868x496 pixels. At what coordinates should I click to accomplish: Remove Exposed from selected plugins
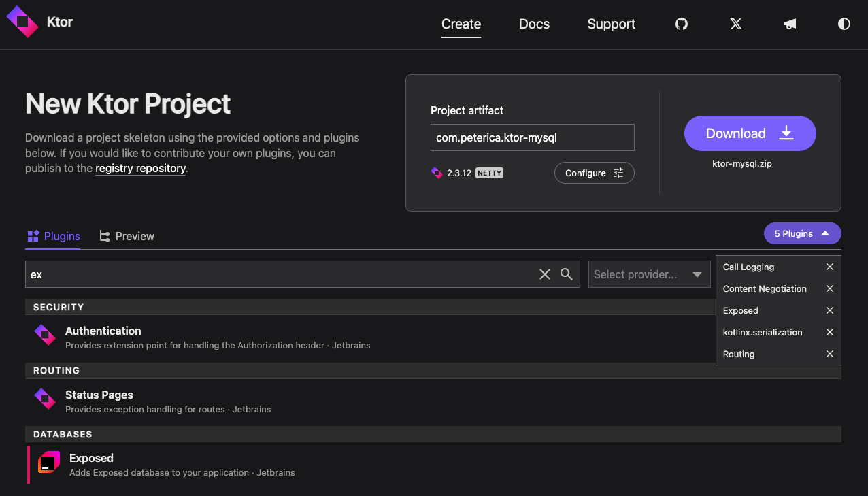pos(830,310)
